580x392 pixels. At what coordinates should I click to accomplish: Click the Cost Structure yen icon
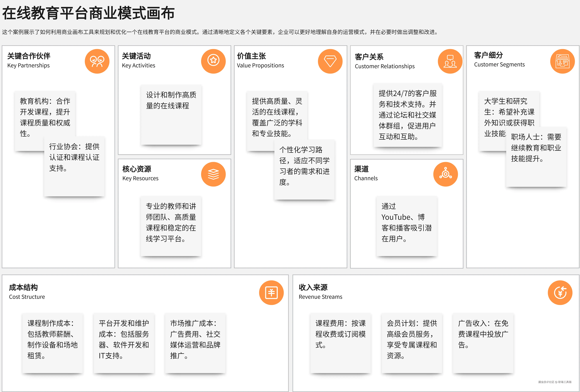click(x=271, y=293)
